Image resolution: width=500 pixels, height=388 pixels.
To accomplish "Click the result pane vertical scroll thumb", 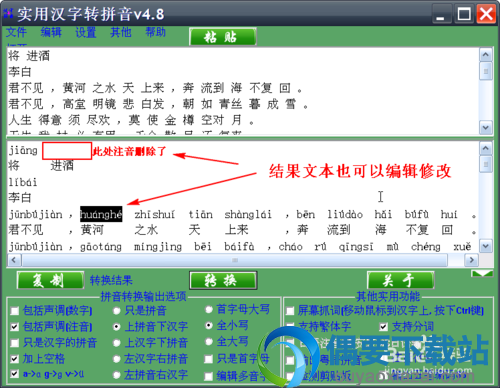I will click(486, 164).
